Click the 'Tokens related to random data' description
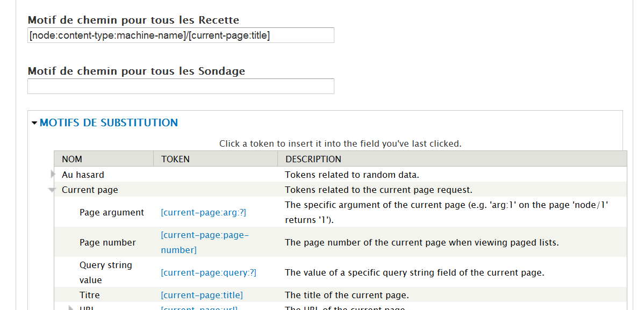Viewport: 644px width, 310px height. click(x=352, y=175)
